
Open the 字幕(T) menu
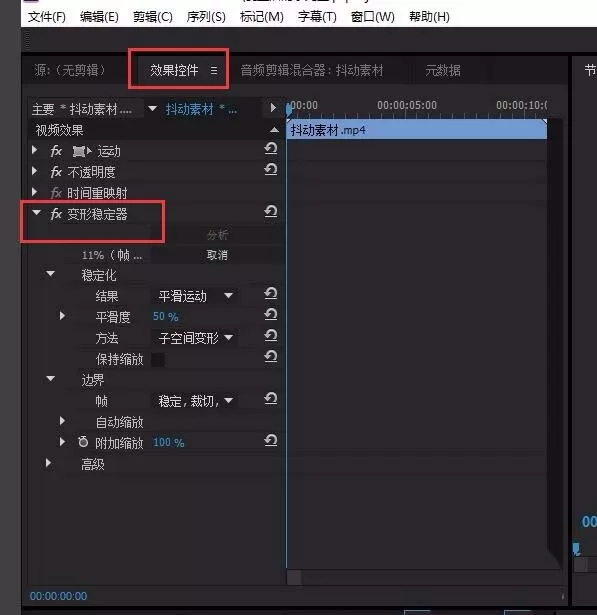(317, 17)
